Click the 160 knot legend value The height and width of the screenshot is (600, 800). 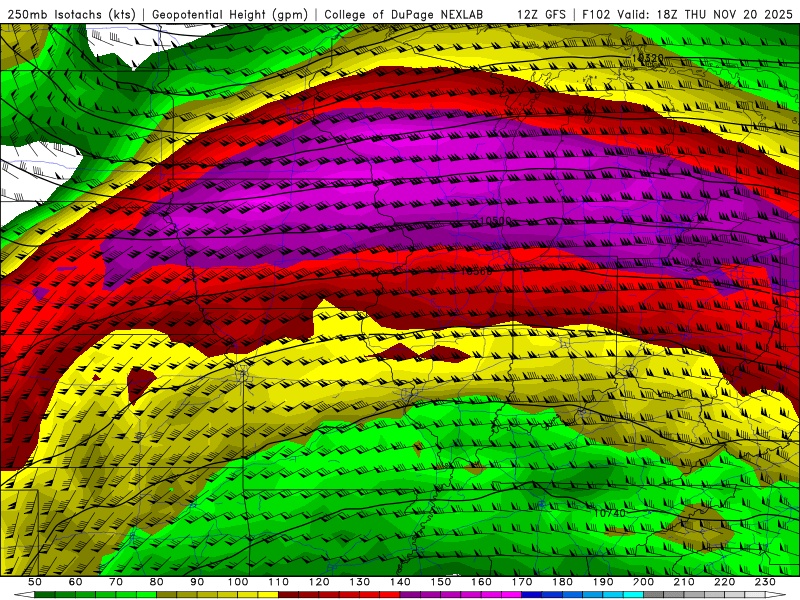click(481, 582)
